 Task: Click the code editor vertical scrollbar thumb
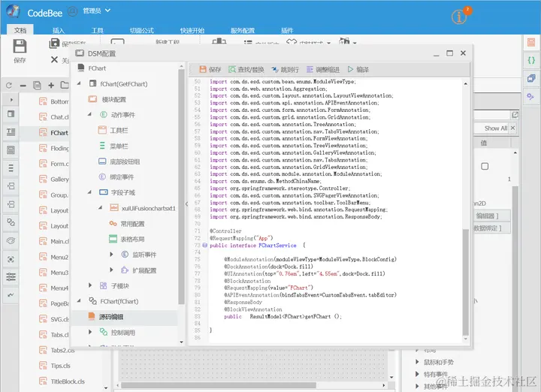[465, 282]
